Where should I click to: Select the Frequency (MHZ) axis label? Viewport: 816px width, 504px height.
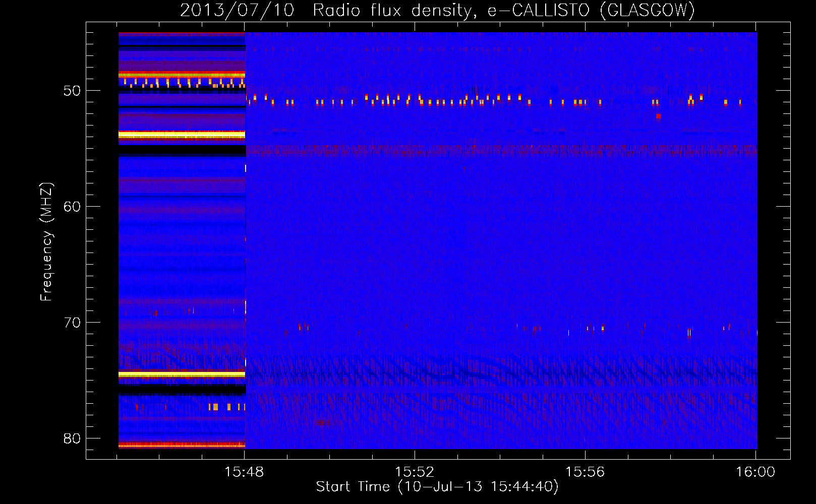46,242
